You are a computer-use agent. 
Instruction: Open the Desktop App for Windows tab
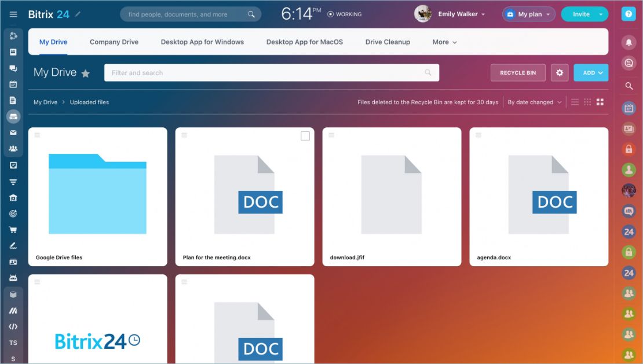pos(202,42)
